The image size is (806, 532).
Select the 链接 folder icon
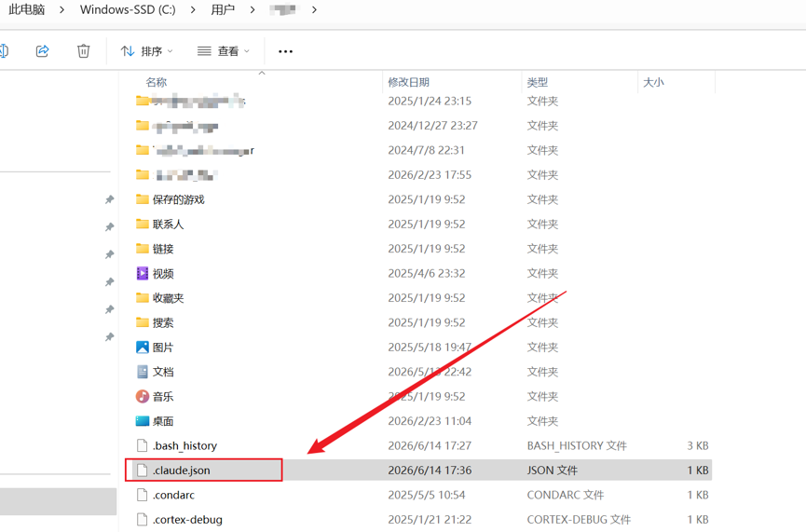[x=143, y=248]
